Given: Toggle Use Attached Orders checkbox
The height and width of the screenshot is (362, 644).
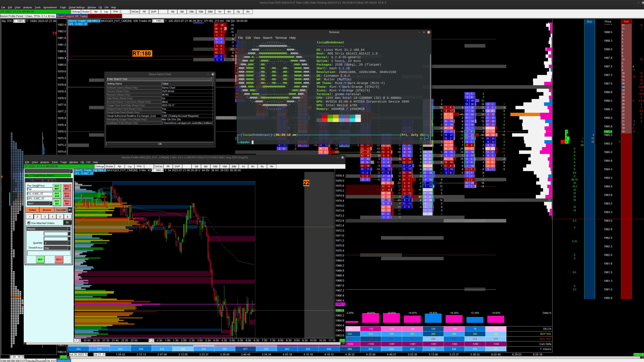Looking at the screenshot, I should click(29, 223).
